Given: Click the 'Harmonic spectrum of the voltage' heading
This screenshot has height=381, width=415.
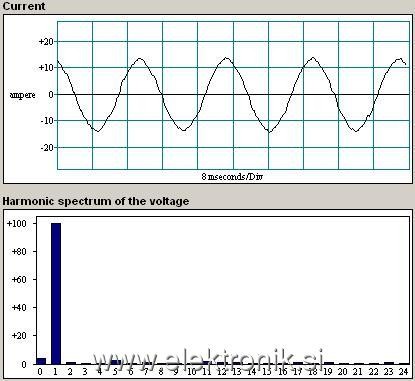Looking at the screenshot, I should coord(96,201).
